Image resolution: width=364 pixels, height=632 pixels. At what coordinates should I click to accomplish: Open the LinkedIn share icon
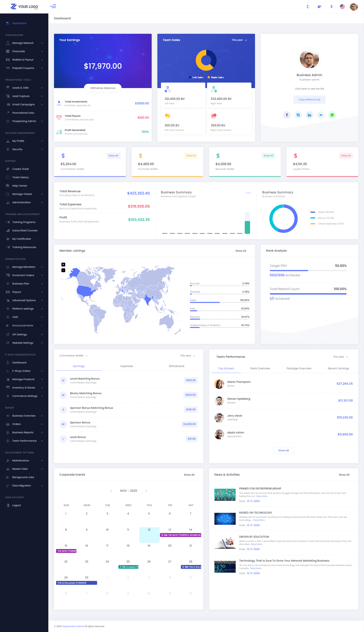[309, 115]
